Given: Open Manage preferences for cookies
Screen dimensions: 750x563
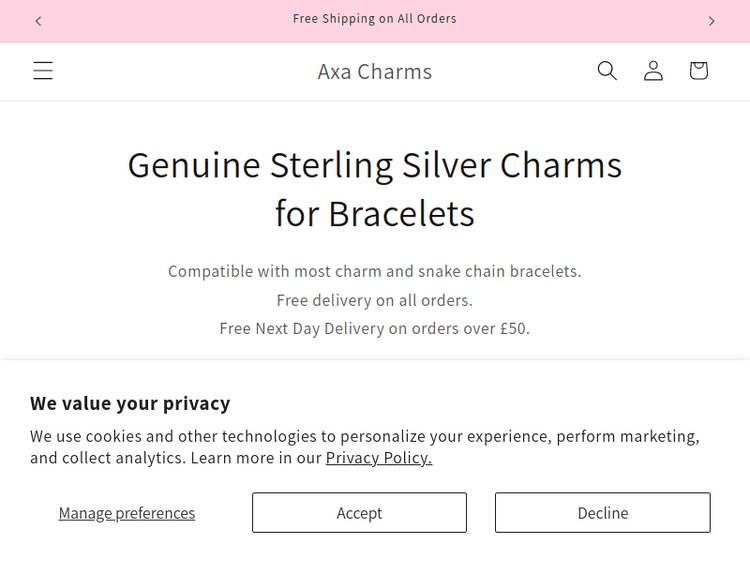Looking at the screenshot, I should click(x=127, y=513).
